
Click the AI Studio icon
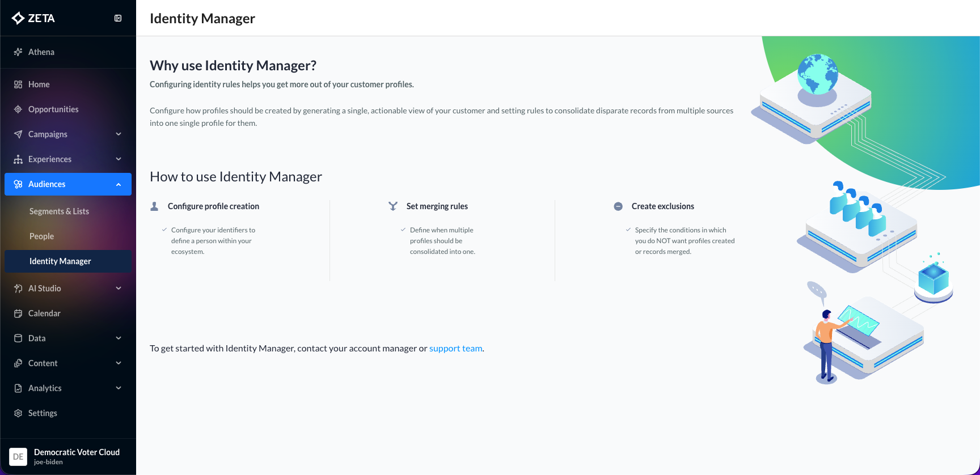point(18,289)
